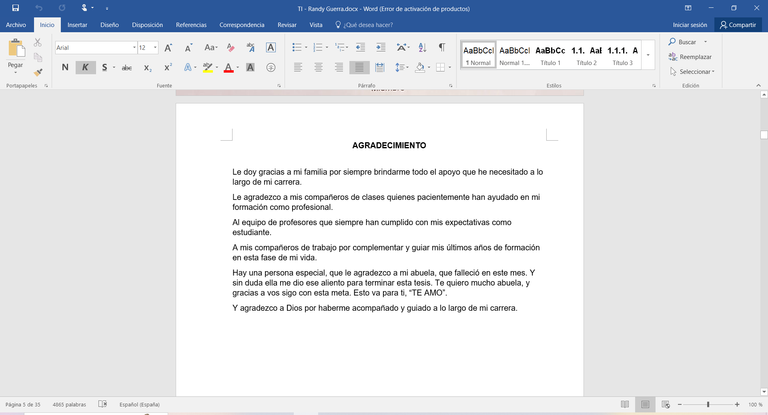Align text to the right

pos(338,68)
